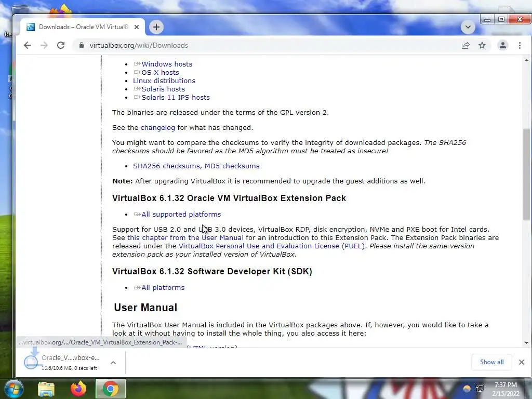Click the external link icon beside Solaris 11 IPS hosts
The image size is (532, 399).
pos(137,97)
